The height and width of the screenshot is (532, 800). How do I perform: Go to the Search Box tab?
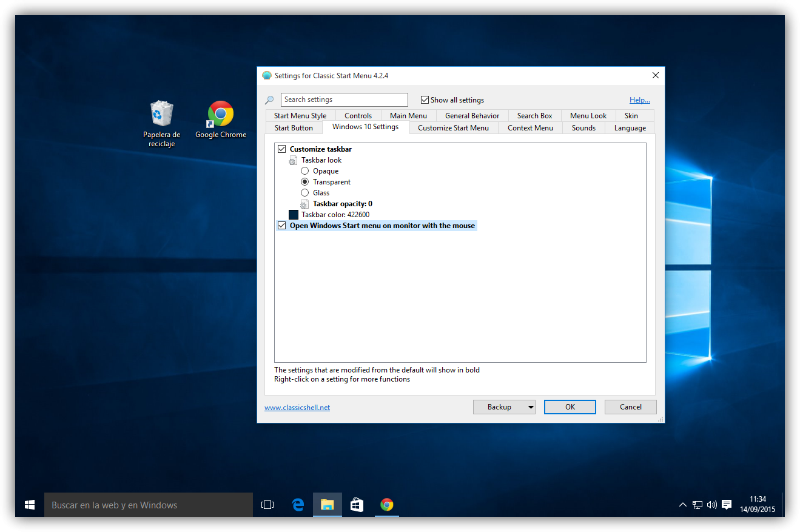coord(534,116)
